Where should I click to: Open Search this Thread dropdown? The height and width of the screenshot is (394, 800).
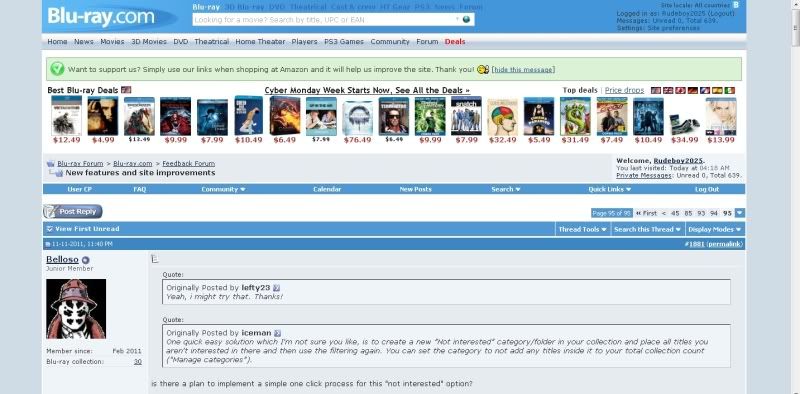[647, 229]
